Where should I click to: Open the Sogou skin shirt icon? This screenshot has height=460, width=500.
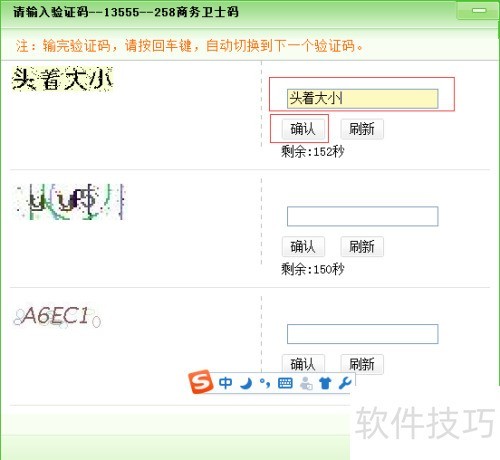pyautogui.click(x=325, y=383)
